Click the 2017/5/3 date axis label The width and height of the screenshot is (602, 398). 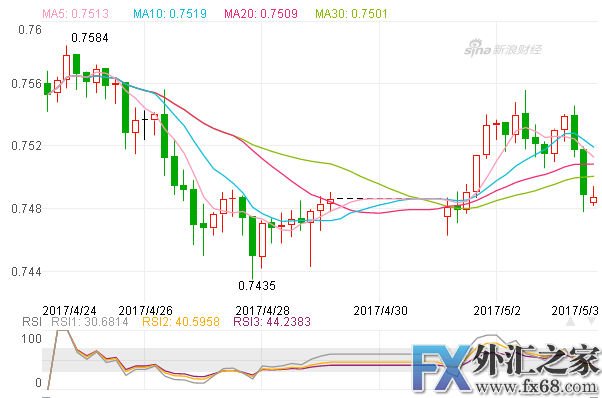(575, 310)
